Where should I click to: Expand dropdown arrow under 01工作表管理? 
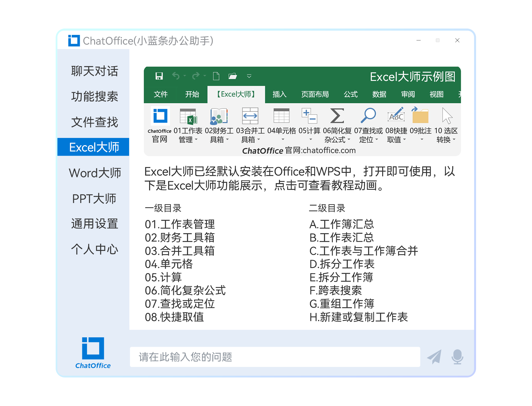point(196,140)
